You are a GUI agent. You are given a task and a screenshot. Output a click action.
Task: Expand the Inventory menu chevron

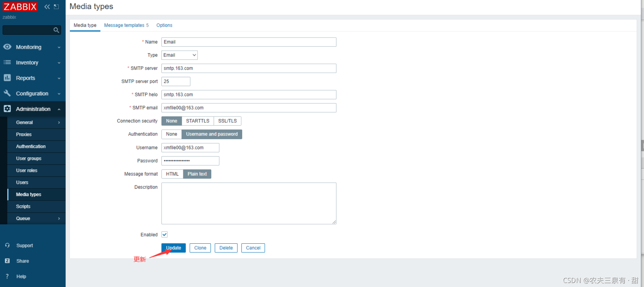pos(59,63)
